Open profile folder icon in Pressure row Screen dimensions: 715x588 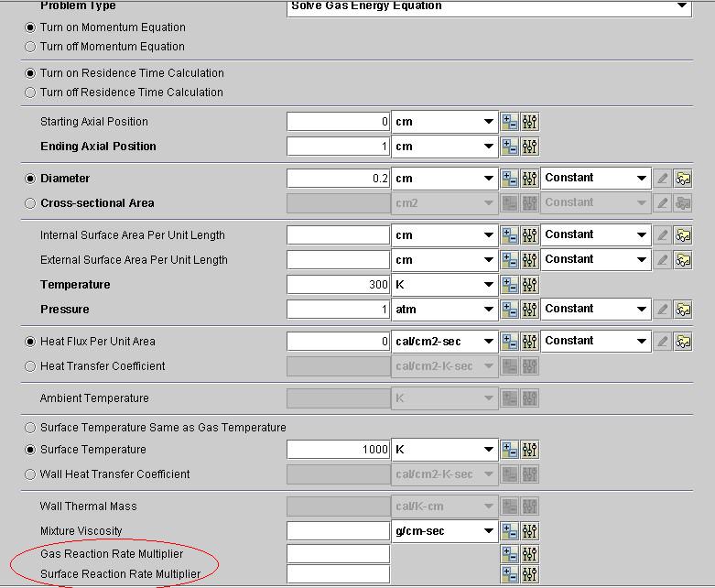683,310
